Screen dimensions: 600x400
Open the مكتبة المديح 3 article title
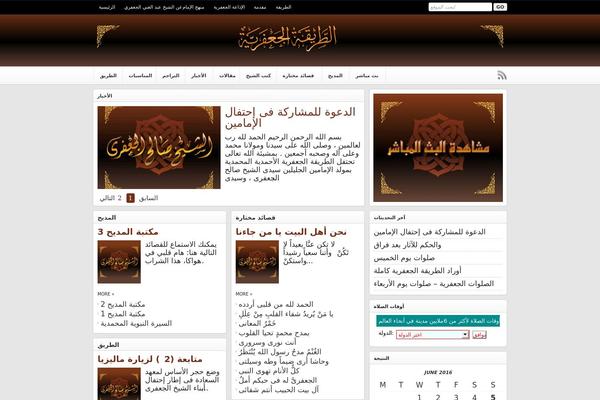(128, 232)
